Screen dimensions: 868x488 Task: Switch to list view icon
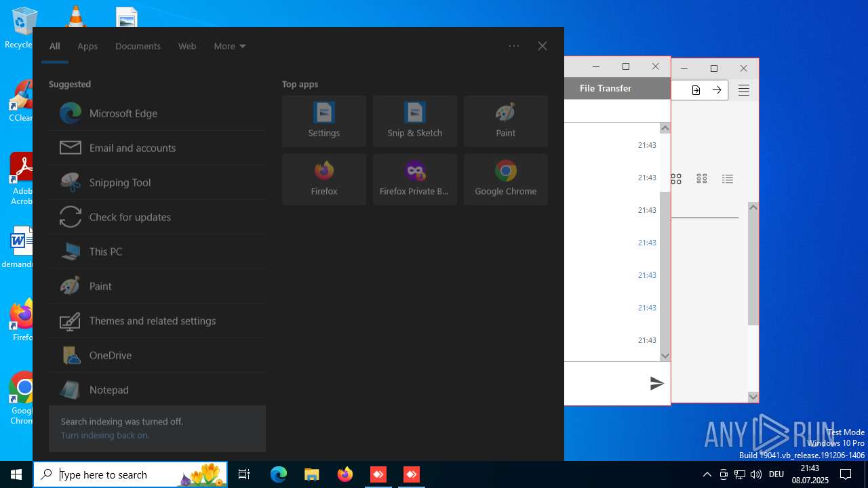(x=728, y=179)
